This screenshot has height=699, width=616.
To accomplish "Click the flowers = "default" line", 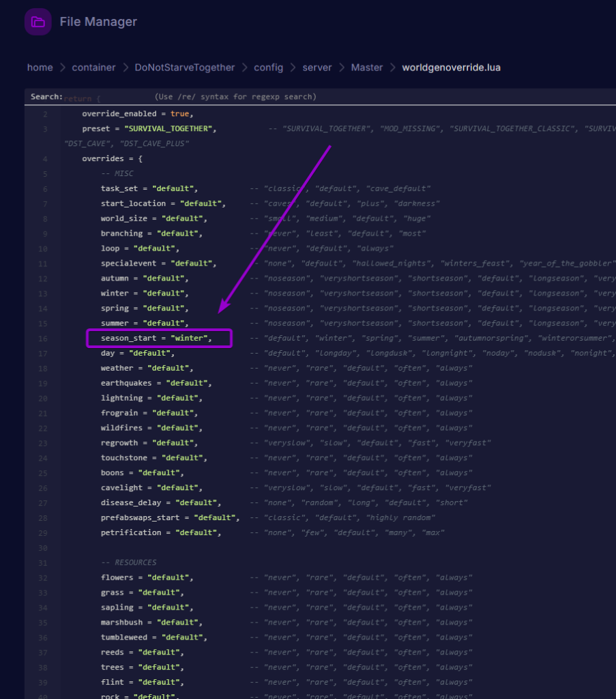I will pos(147,577).
